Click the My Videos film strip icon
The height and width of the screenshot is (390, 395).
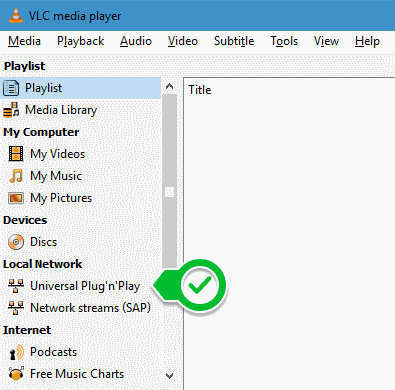click(16, 154)
